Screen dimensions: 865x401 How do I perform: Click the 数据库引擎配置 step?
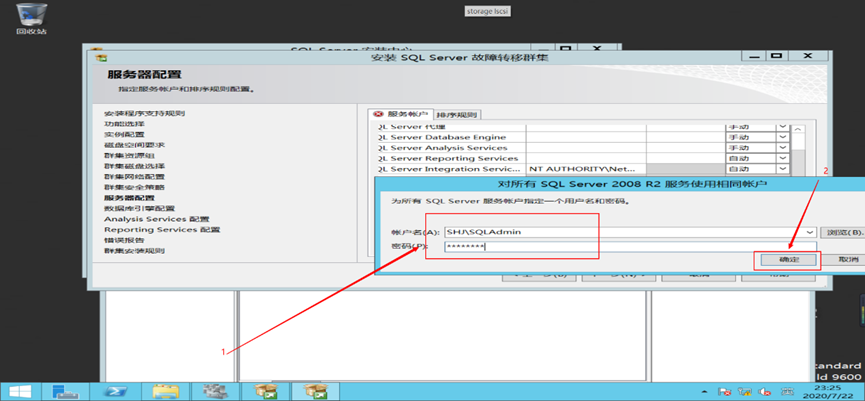click(x=139, y=208)
